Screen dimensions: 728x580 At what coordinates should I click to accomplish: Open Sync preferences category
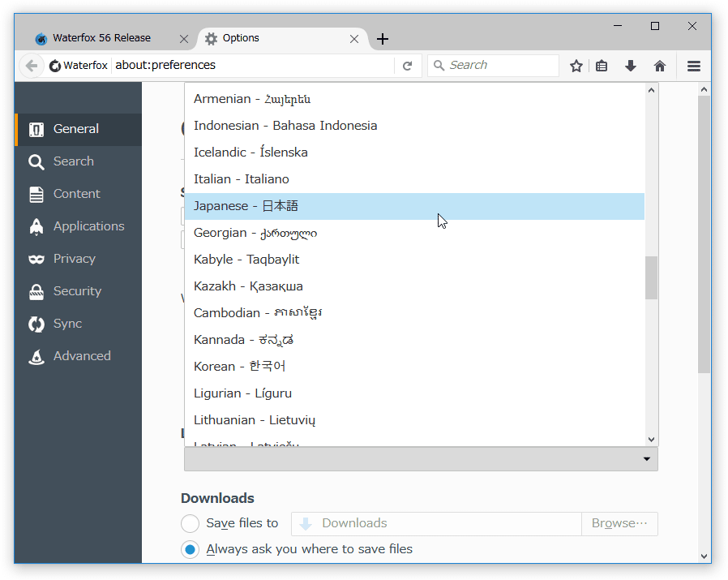click(x=78, y=324)
